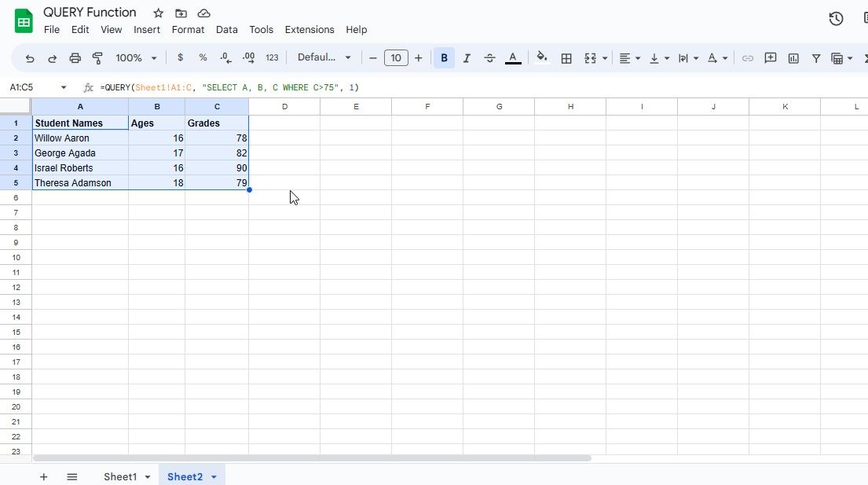Open version history via the clock icon
The height and width of the screenshot is (485, 868).
836,18
